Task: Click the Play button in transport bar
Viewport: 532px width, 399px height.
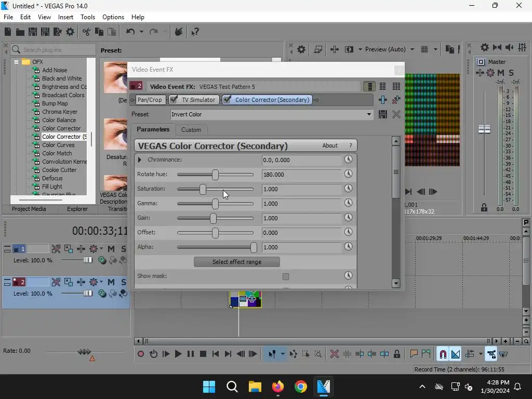Action: [178, 354]
